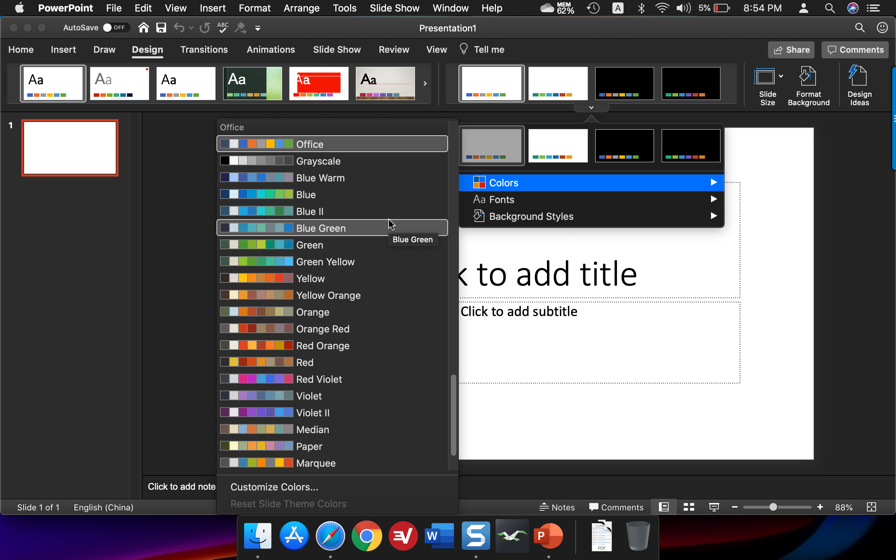Open the Transitions ribbon tab
The image size is (896, 560).
204,50
